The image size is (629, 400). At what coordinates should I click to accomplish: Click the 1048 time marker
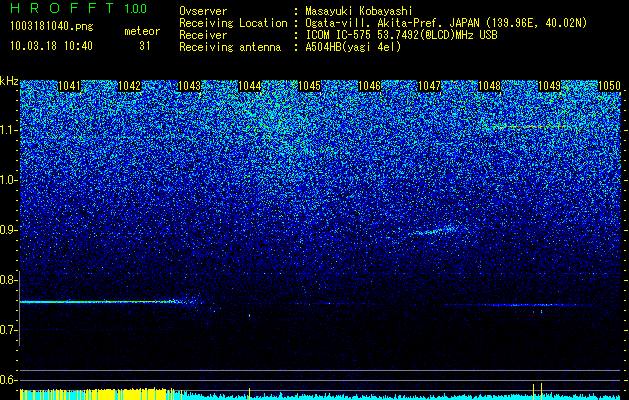[489, 86]
